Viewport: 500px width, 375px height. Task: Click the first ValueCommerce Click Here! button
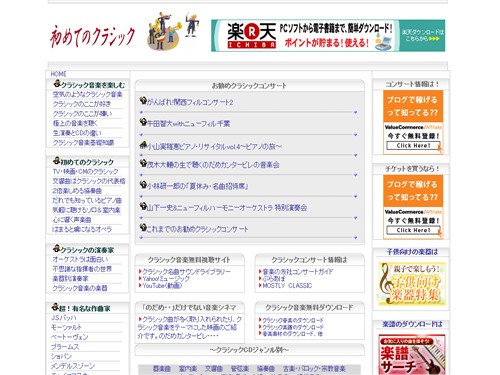pyautogui.click(x=413, y=146)
